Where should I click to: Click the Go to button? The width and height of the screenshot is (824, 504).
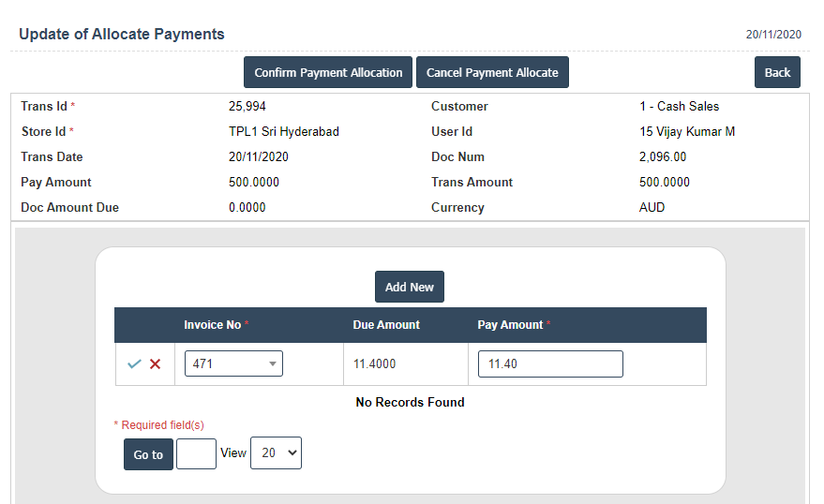[x=148, y=454]
